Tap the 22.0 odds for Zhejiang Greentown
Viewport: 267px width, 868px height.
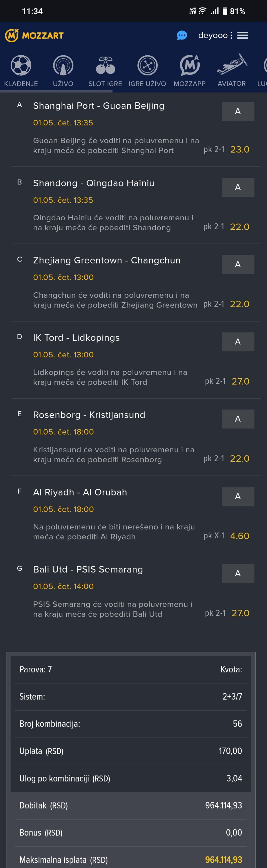tap(240, 304)
